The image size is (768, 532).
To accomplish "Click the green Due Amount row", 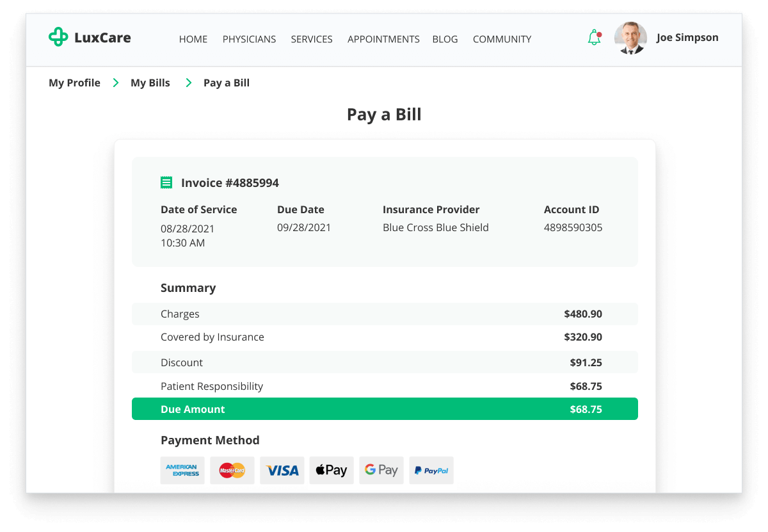I will click(x=385, y=409).
